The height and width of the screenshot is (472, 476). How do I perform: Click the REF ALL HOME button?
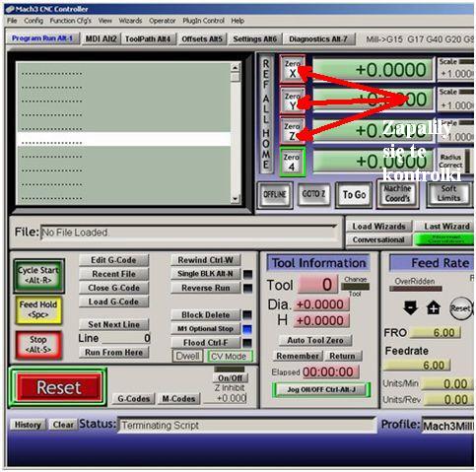click(266, 114)
